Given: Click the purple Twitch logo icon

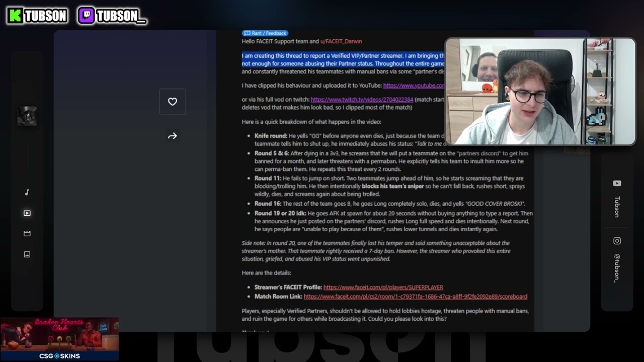Looking at the screenshot, I should (x=87, y=16).
